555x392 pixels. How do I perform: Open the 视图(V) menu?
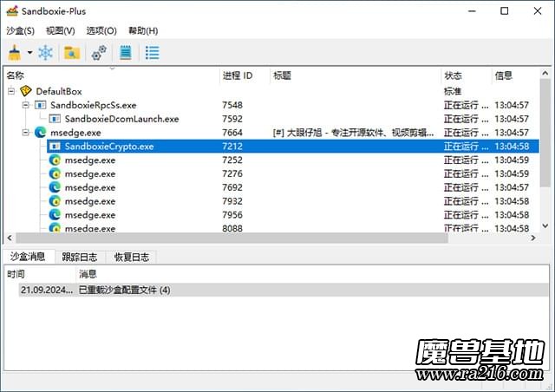point(60,31)
